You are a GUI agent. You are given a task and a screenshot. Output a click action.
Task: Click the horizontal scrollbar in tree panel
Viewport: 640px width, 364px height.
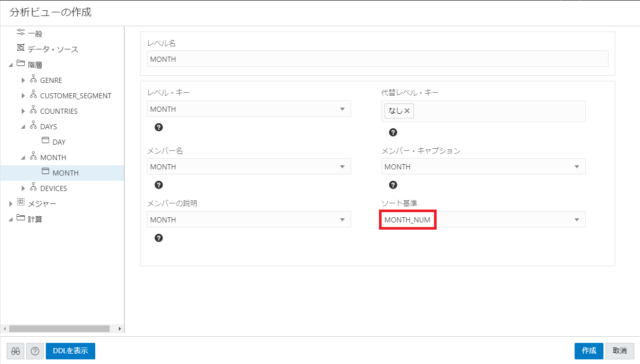click(59, 328)
